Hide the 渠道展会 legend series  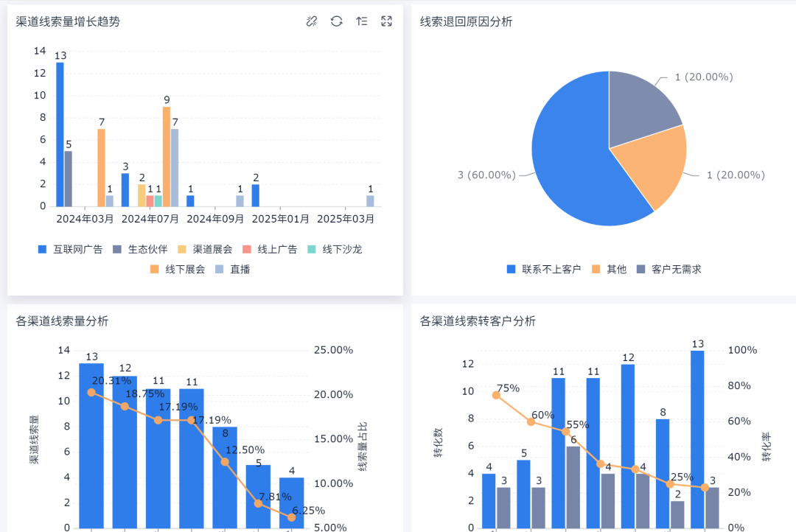pos(205,249)
